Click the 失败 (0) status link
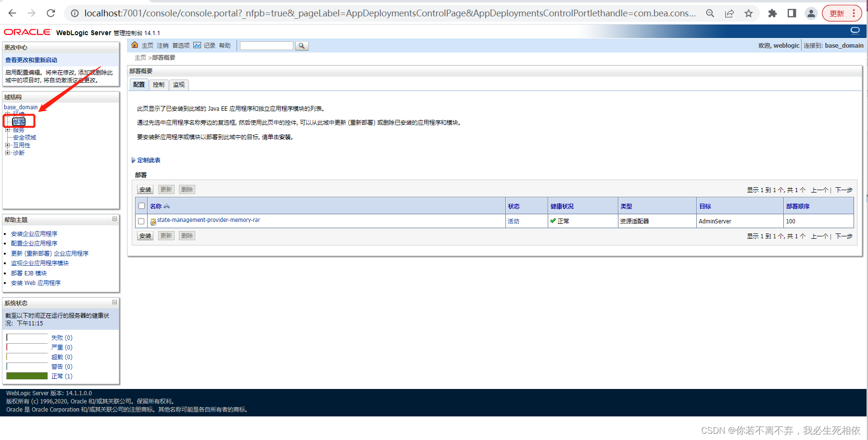 62,338
